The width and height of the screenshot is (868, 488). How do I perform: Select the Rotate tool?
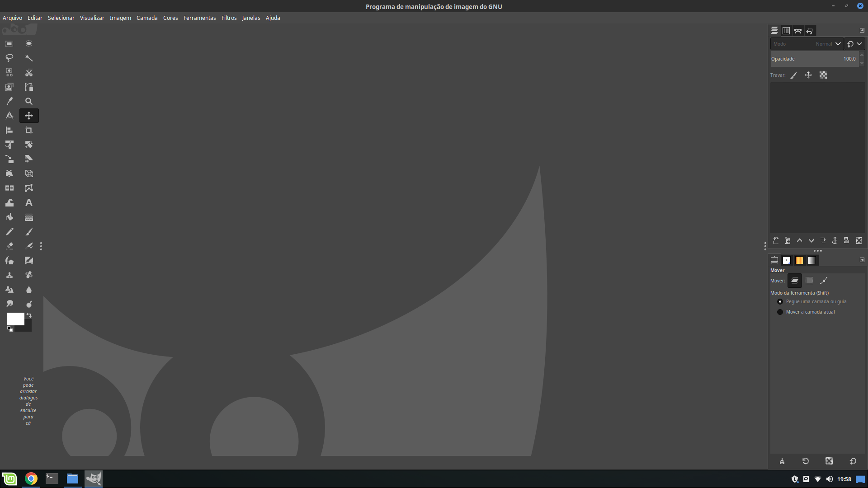pos(29,145)
